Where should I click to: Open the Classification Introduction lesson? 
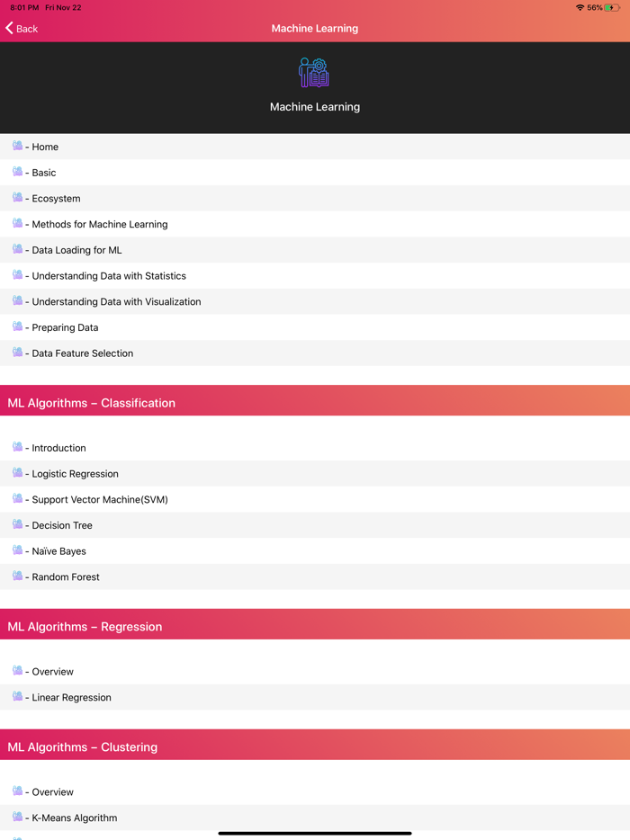pyautogui.click(x=315, y=448)
